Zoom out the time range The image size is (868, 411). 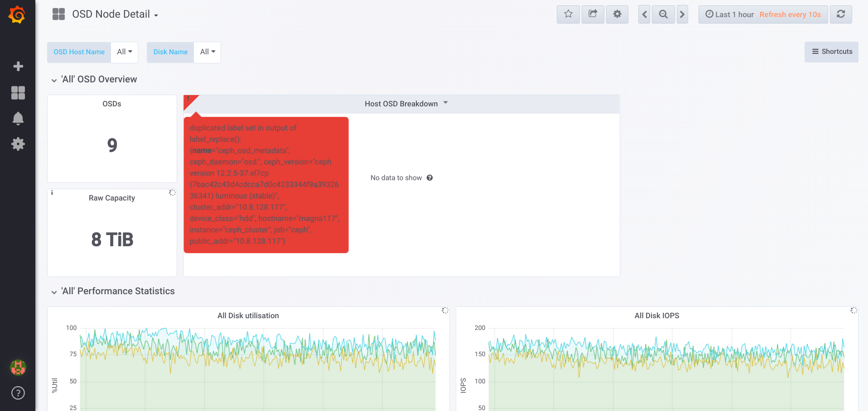(x=663, y=14)
